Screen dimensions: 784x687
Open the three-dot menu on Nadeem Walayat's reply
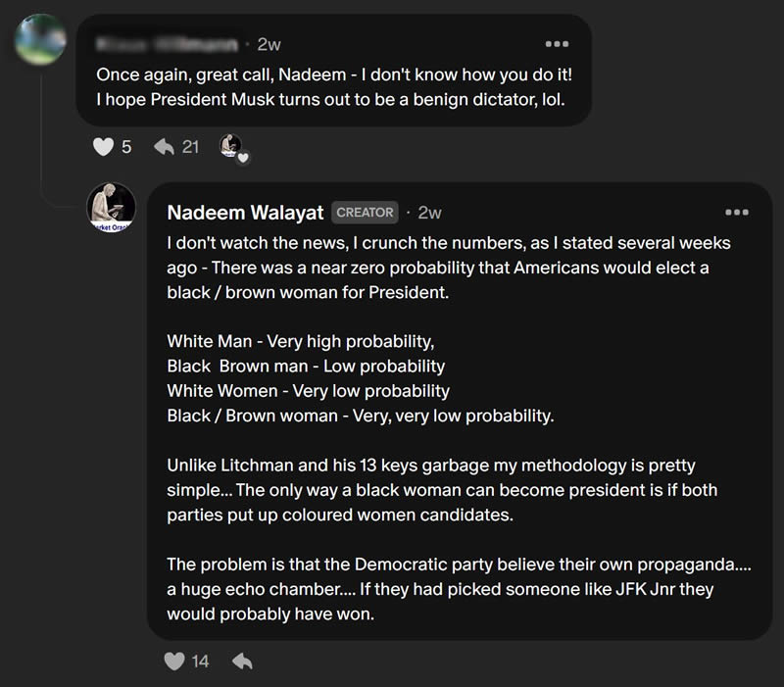click(736, 212)
